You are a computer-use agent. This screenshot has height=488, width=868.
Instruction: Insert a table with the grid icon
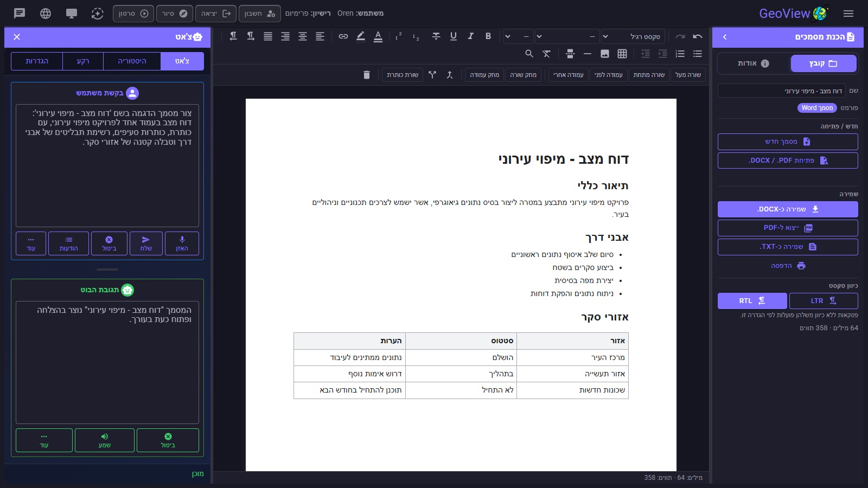click(622, 54)
